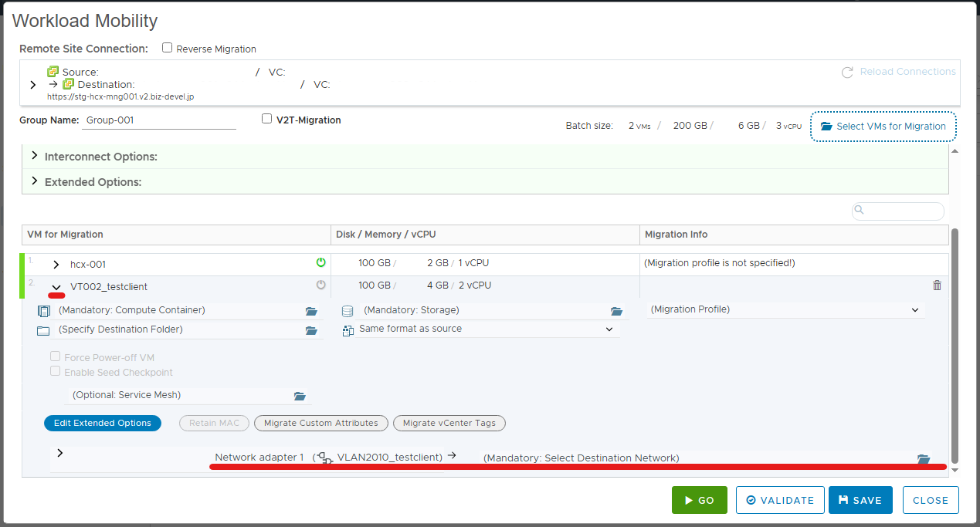Click Select VMs for Migration
The height and width of the screenshot is (527, 980).
coord(883,127)
